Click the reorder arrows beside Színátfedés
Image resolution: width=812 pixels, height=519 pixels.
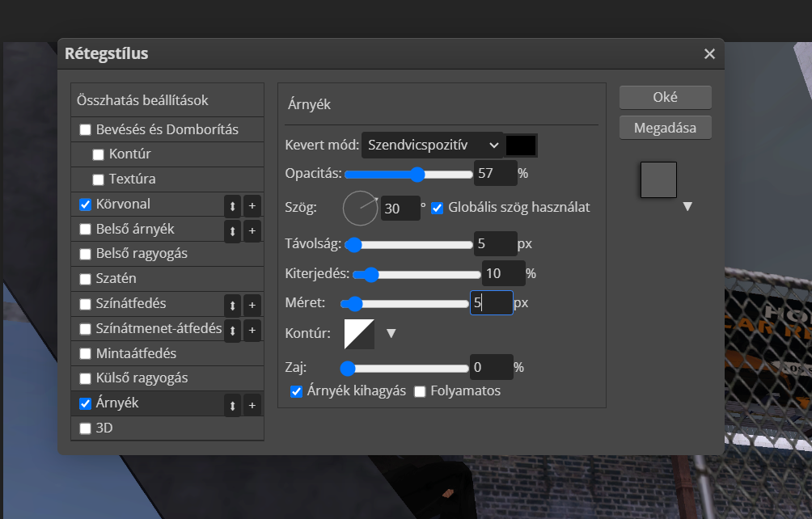tap(233, 305)
